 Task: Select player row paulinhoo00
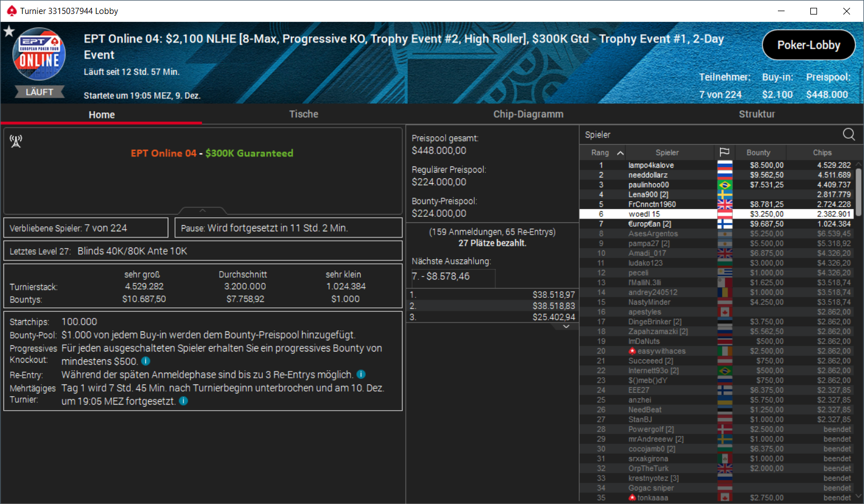tap(717, 185)
